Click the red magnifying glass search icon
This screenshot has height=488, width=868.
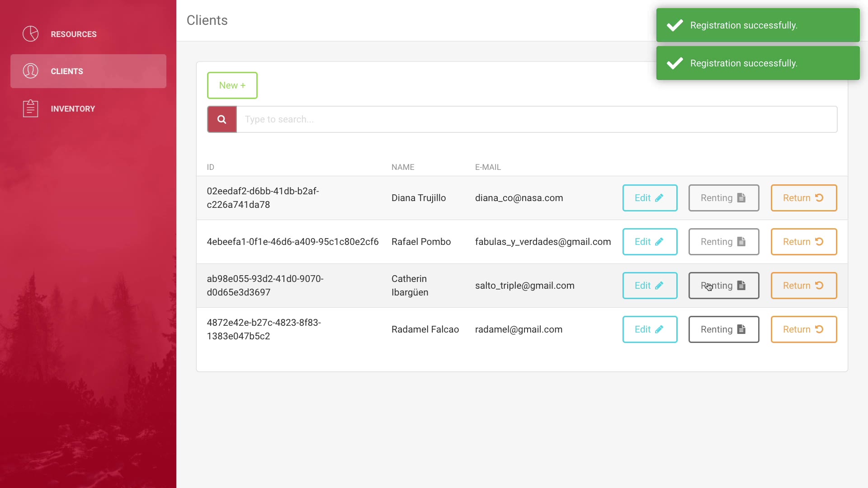click(x=222, y=119)
